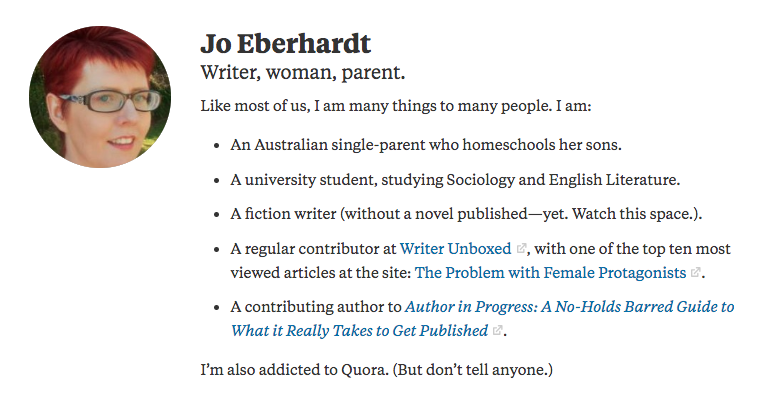This screenshot has height=397, width=759.
Task: Open Jo Eberhardt's circular profile photo
Action: pos(100,97)
